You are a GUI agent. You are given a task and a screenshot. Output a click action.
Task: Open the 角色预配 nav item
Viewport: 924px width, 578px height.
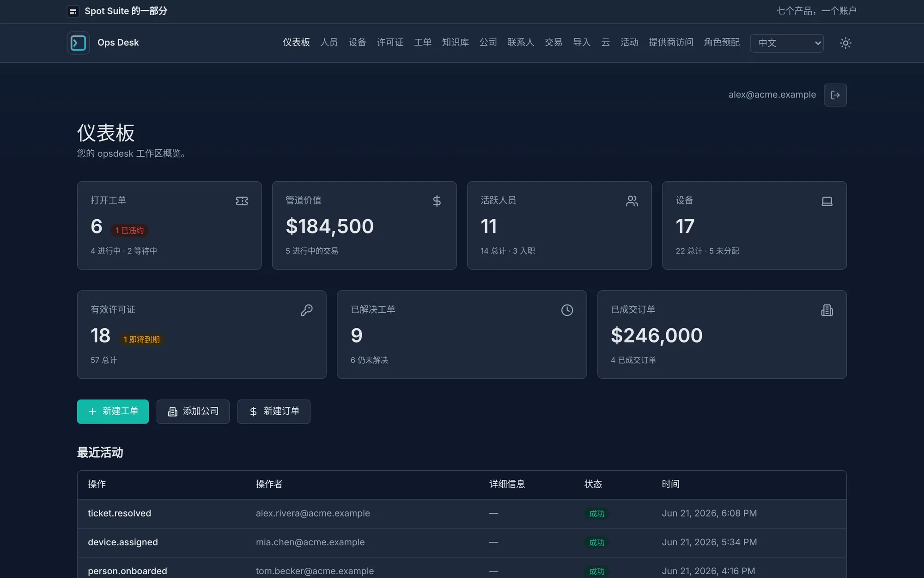(x=722, y=43)
